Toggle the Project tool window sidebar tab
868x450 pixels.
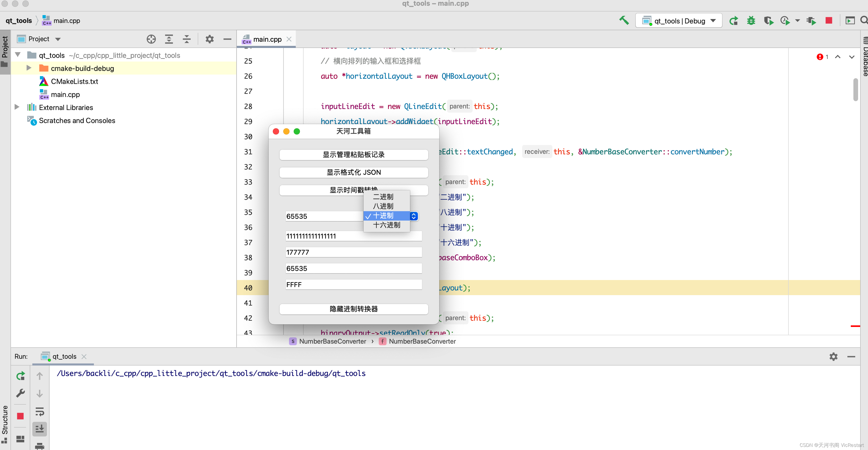point(5,52)
